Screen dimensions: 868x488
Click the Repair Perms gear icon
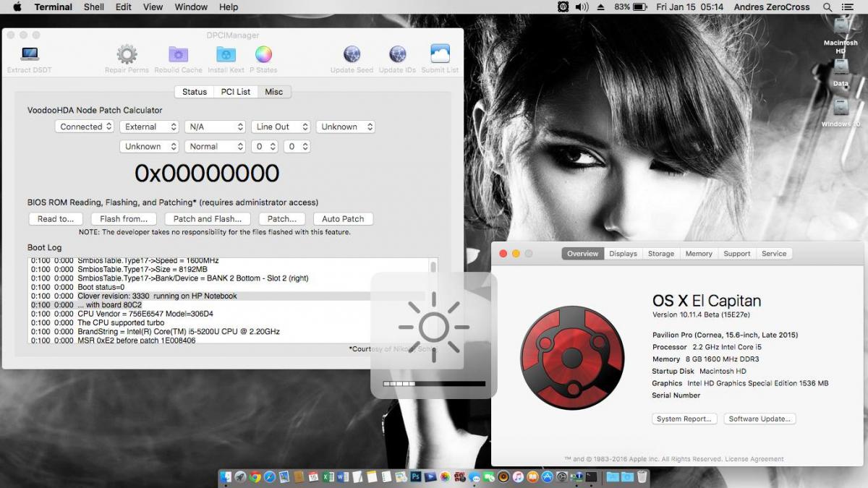127,54
